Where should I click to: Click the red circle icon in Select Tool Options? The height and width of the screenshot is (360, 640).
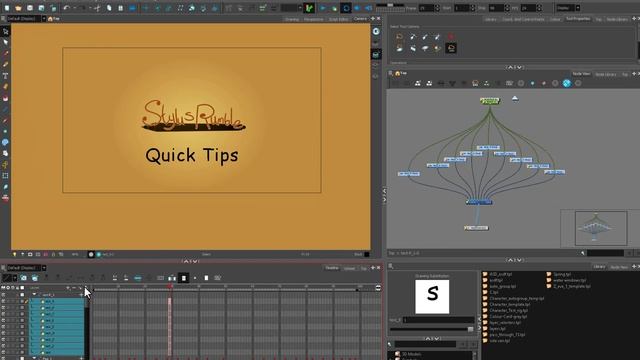coord(451,37)
